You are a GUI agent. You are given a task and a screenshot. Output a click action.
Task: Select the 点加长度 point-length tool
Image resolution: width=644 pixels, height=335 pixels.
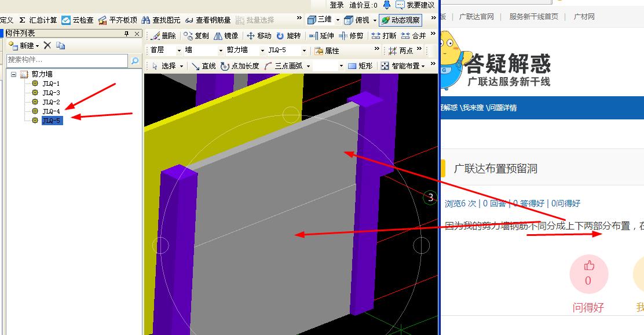tap(240, 65)
